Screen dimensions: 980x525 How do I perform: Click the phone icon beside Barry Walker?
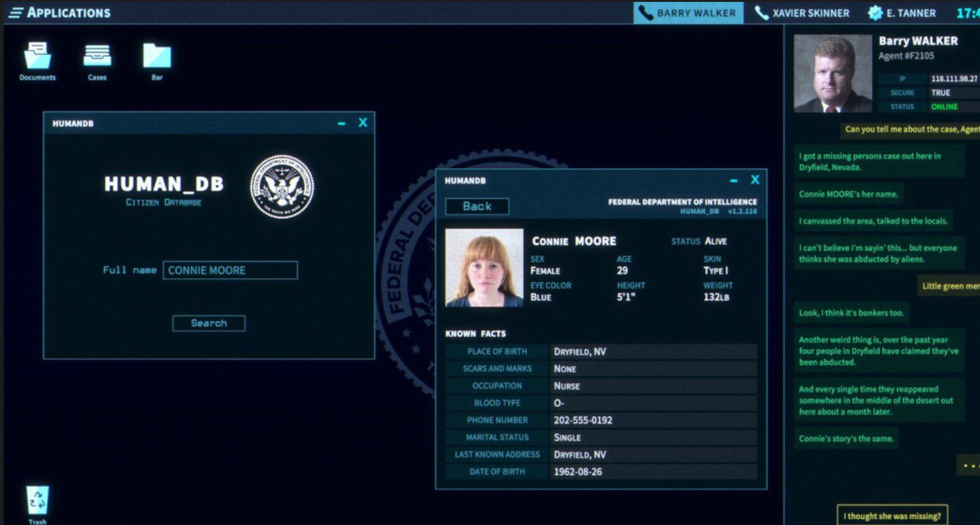tap(646, 13)
